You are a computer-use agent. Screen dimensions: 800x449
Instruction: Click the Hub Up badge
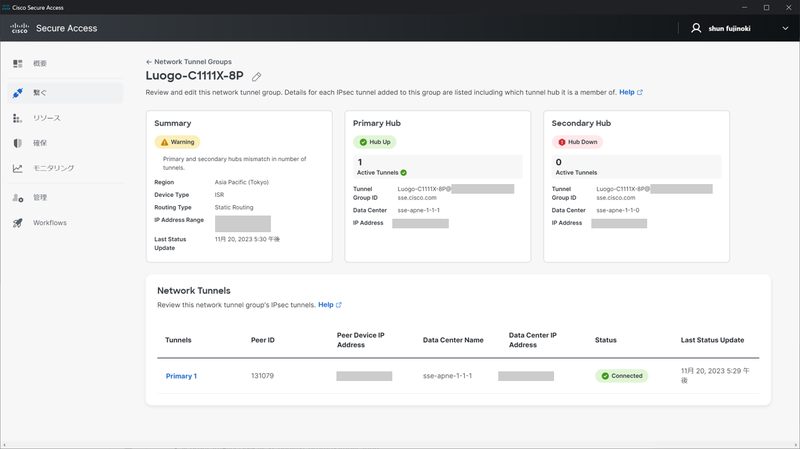374,142
